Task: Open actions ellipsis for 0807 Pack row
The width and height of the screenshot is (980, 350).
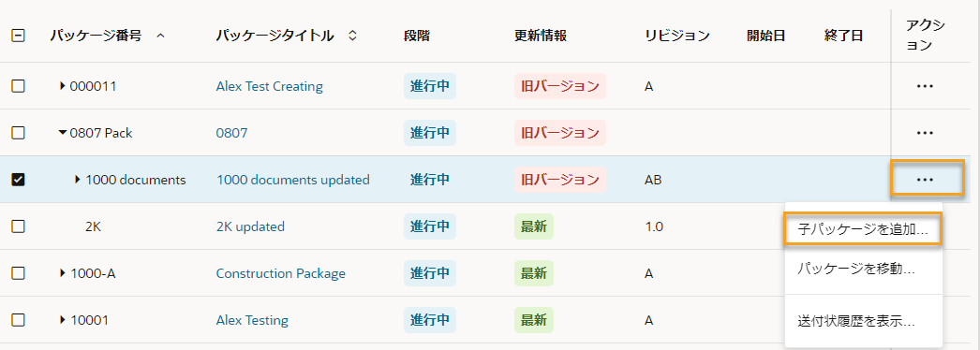Action: click(924, 133)
